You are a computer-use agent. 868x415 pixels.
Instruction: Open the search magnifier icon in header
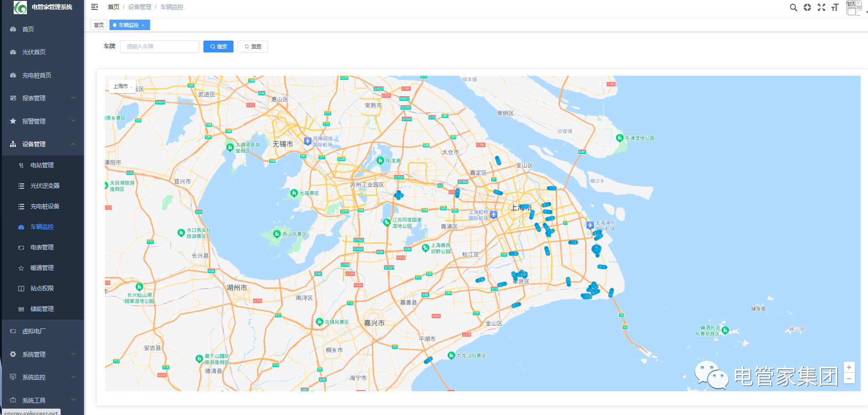pos(794,7)
